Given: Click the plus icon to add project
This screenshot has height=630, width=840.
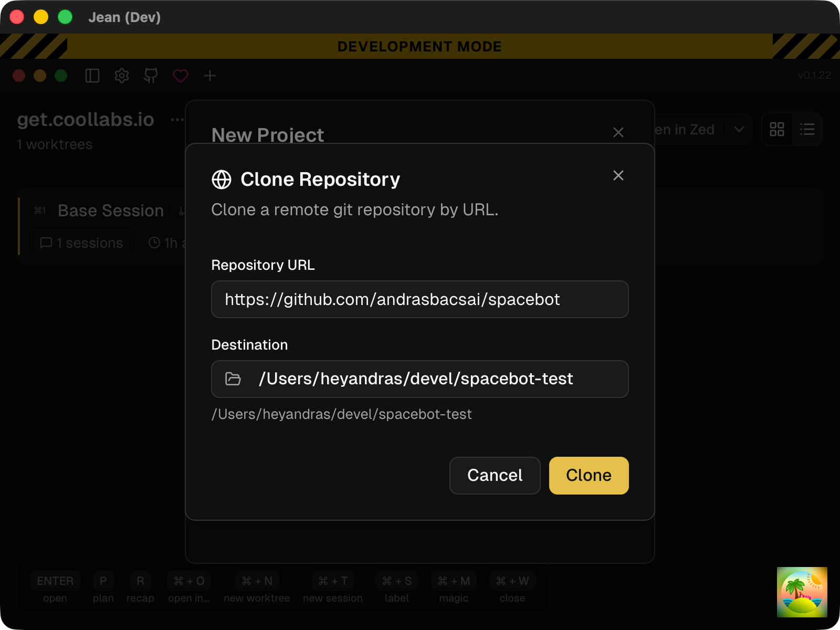Looking at the screenshot, I should tap(210, 76).
